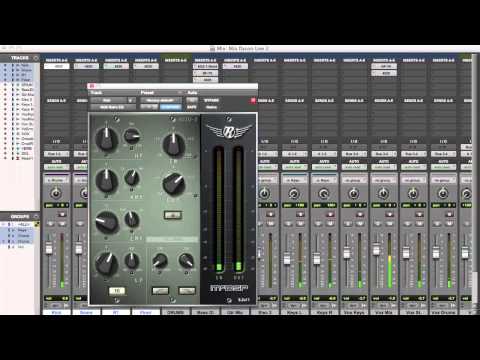Click small icon at bottom of plugin meter panel
The height and width of the screenshot is (360, 480).
tap(229, 300)
